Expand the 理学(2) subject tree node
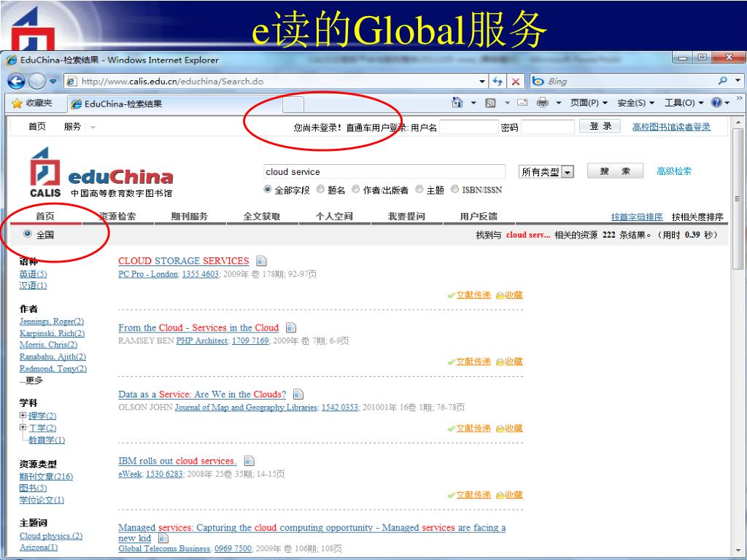The width and height of the screenshot is (747, 560). click(23, 416)
